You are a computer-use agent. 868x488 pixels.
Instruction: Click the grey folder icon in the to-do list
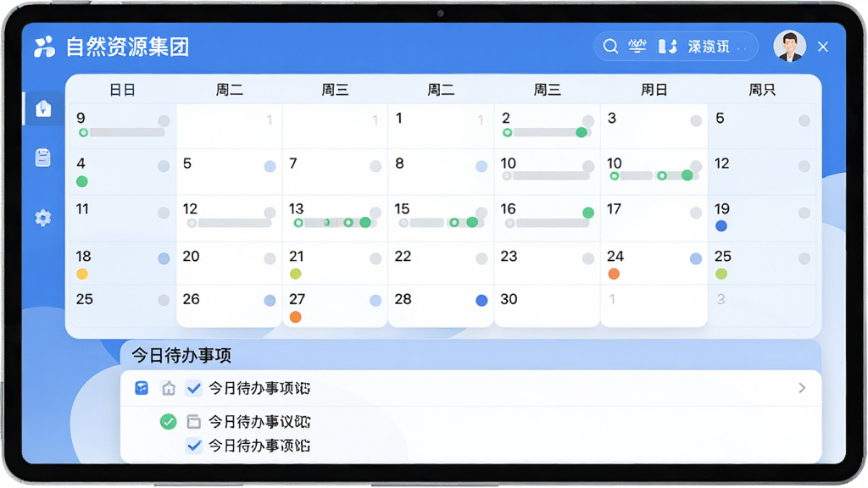point(194,422)
